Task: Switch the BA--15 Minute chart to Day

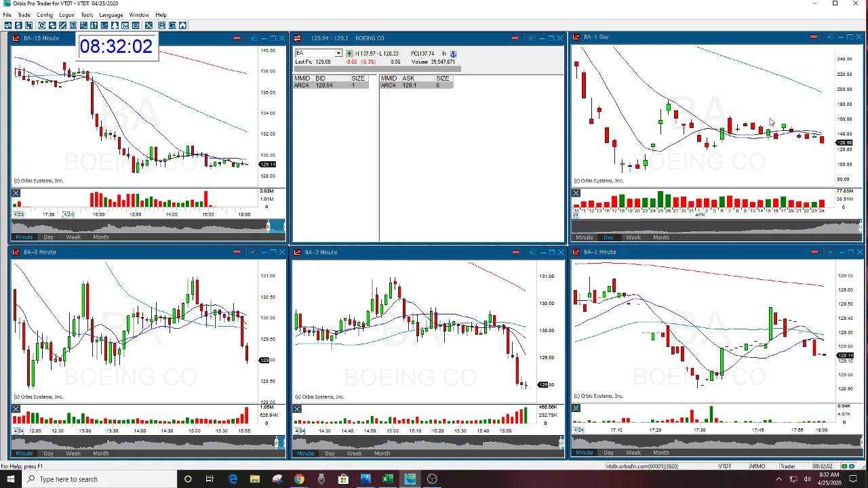Action: (49, 237)
